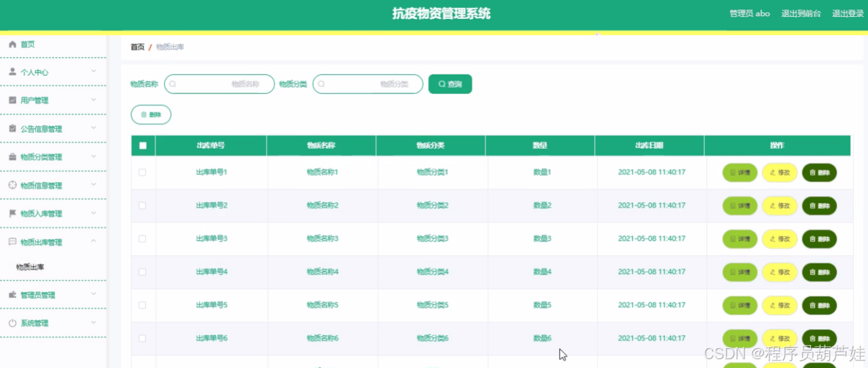
Task: Click 删除 for row 出库单号1
Action: pyautogui.click(x=819, y=172)
